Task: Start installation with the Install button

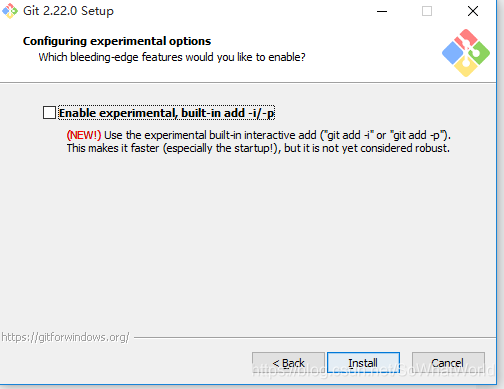Action: click(x=363, y=363)
